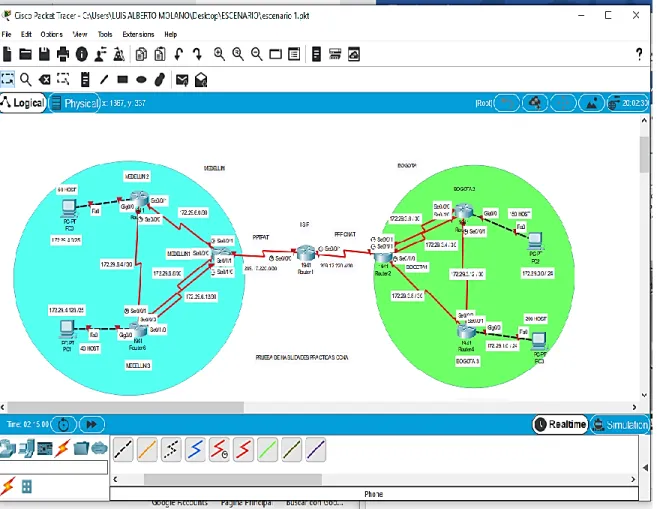This screenshot has height=509, width=657.
Task: Open the View menu
Action: (x=80, y=34)
